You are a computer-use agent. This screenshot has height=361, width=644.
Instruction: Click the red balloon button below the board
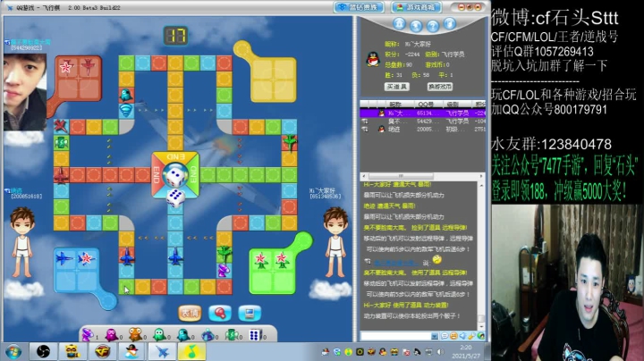220,314
